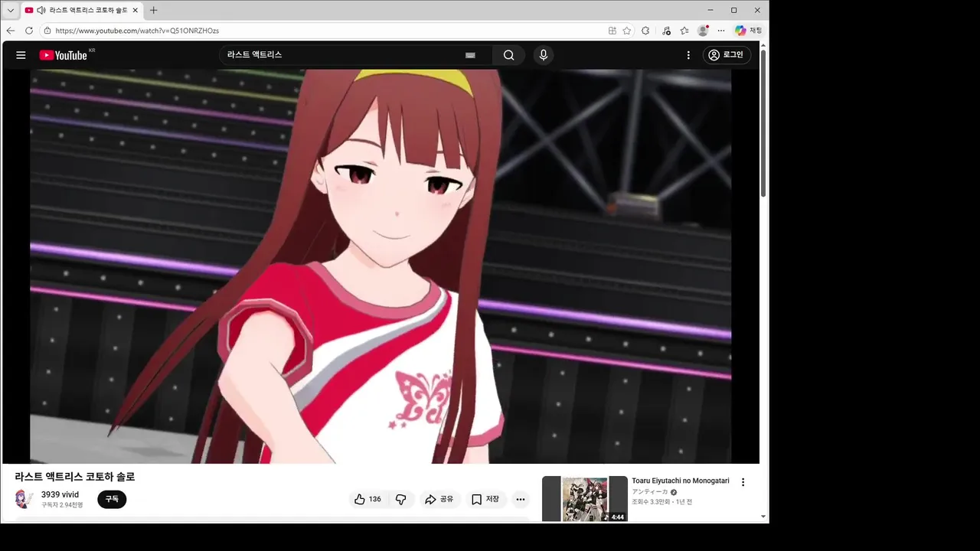Reload the page with refresh icon
Viewport: 980px width, 551px height.
29,31
